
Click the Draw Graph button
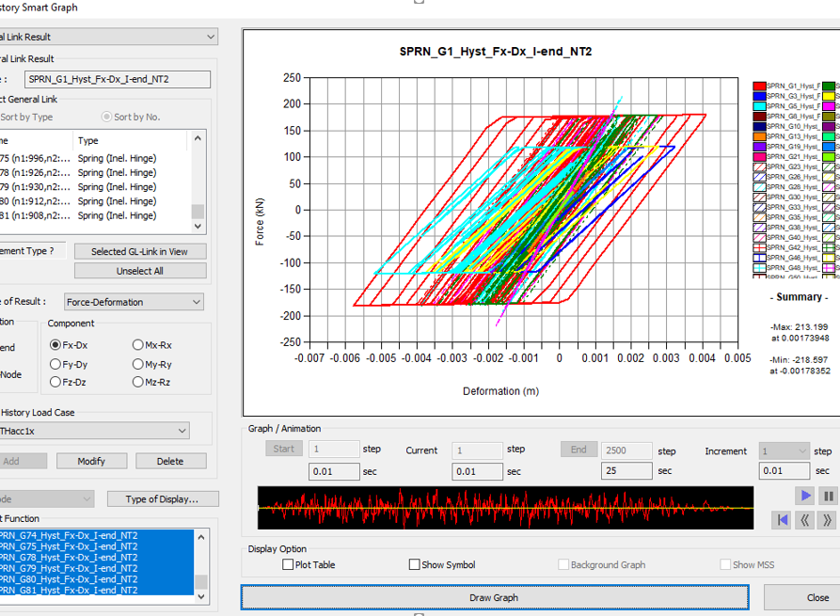(x=495, y=597)
